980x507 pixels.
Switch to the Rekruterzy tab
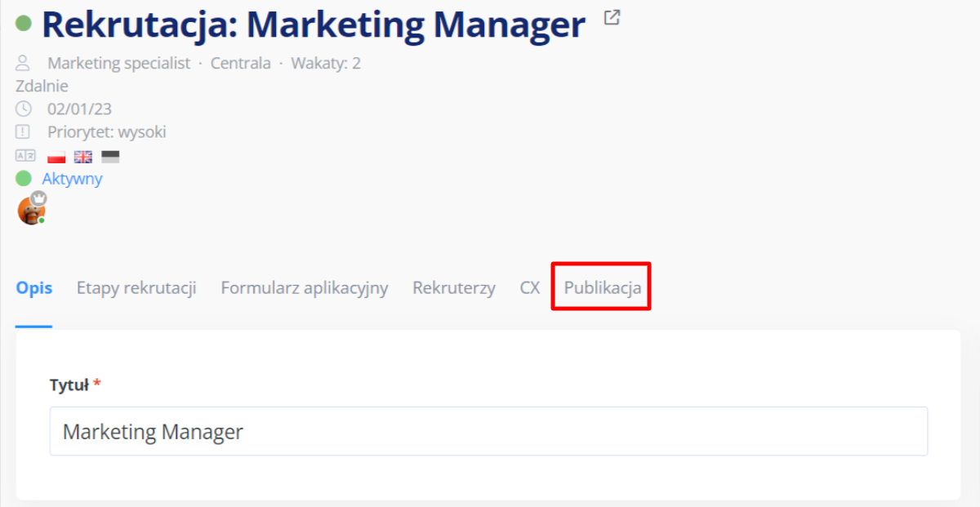(x=453, y=288)
